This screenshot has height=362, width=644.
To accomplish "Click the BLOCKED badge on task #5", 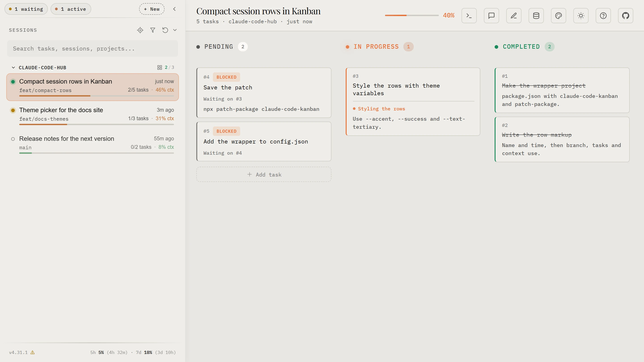I will click(x=226, y=131).
